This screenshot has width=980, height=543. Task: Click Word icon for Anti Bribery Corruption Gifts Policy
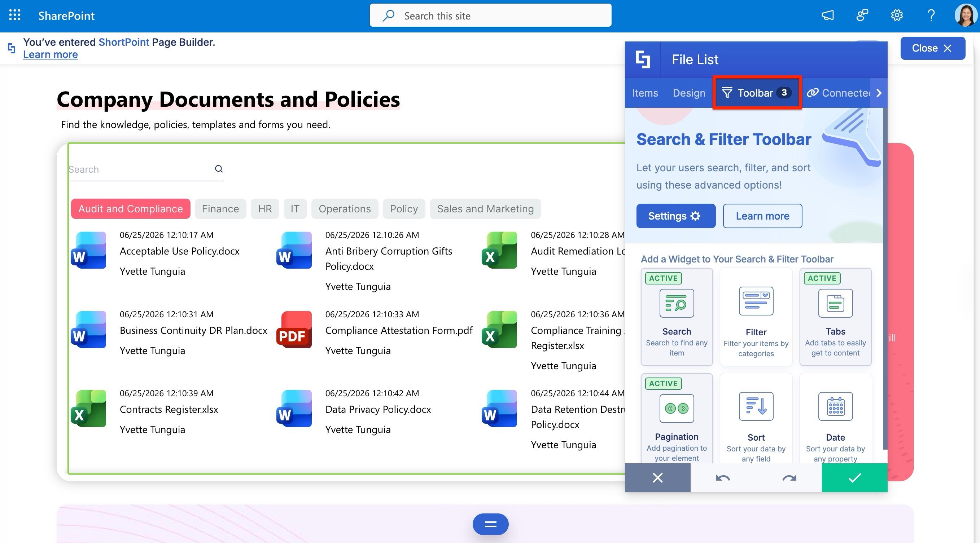click(294, 250)
